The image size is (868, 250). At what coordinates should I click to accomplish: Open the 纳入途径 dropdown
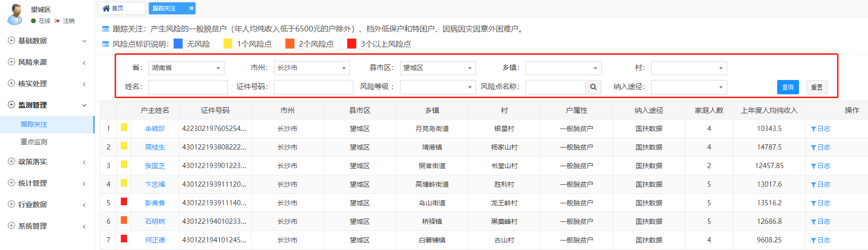point(689,87)
